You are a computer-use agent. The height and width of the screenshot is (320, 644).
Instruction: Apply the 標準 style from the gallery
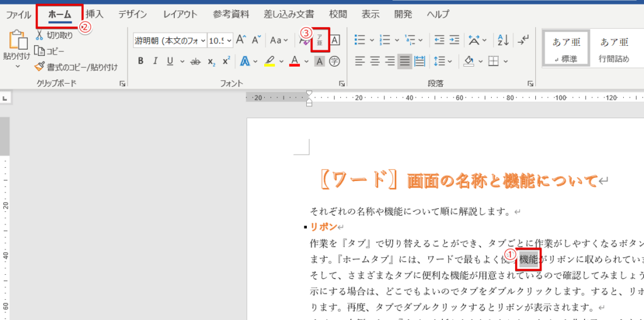click(x=565, y=49)
